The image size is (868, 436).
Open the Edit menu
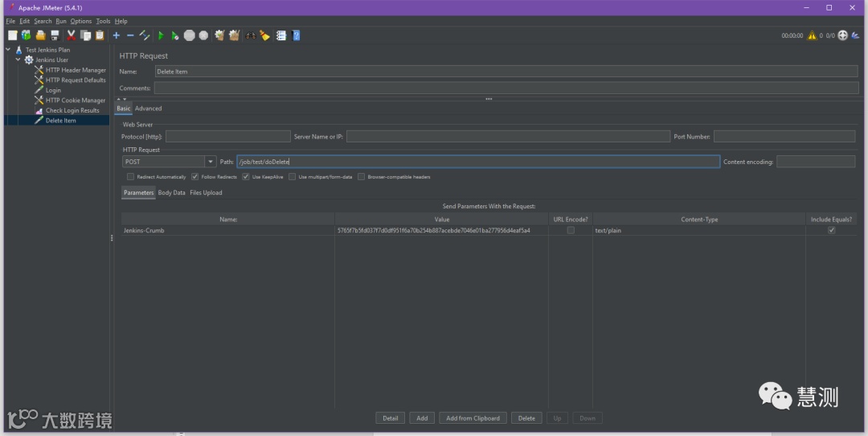(24, 21)
